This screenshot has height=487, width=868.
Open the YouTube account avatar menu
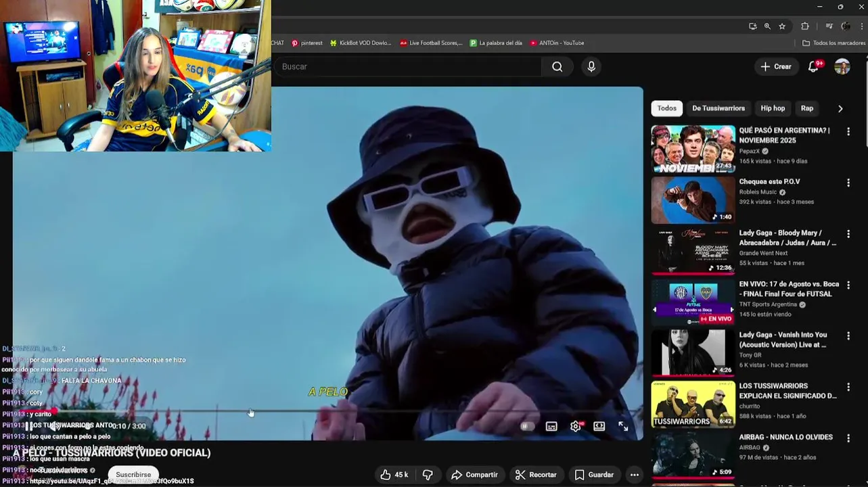tap(842, 66)
